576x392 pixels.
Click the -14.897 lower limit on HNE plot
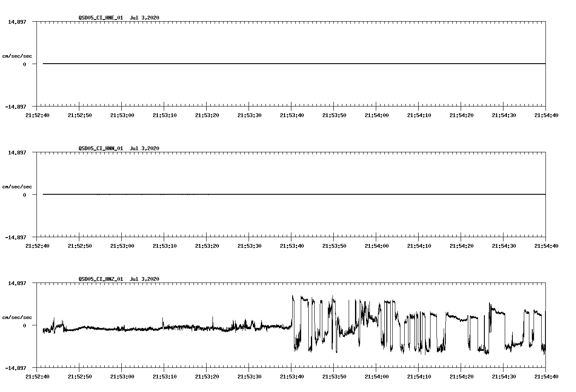pyautogui.click(x=16, y=106)
